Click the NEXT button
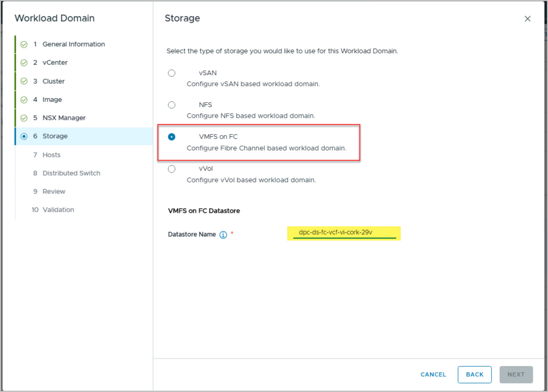The image size is (548, 392). click(516, 375)
